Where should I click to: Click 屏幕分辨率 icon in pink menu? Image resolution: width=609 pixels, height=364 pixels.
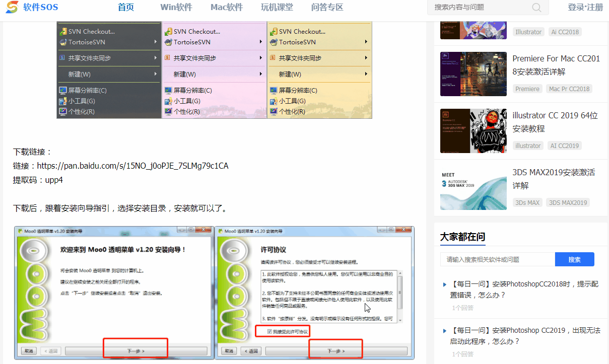tap(168, 90)
